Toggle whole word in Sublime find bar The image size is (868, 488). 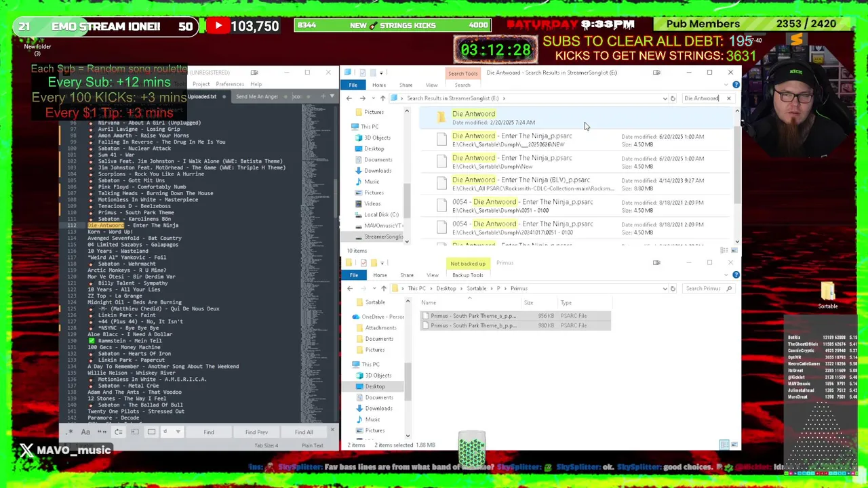102,432
